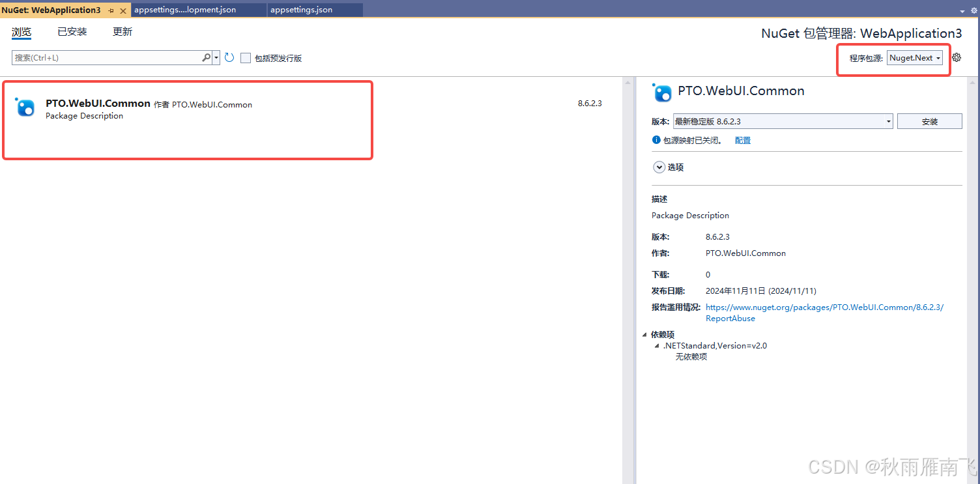Open NuGet package source settings gear

pos(956,58)
